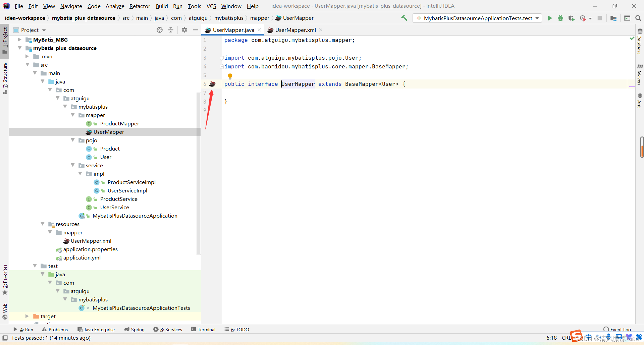Image resolution: width=644 pixels, height=345 pixels.
Task: Click the yellow lightbulb intention icon
Action: pyautogui.click(x=230, y=76)
